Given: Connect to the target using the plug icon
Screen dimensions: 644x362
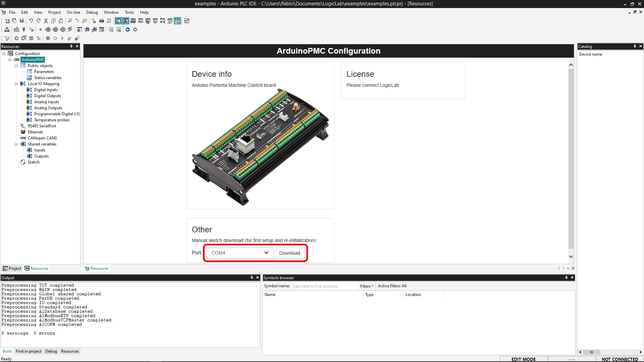Looking at the screenshot, I should point(23,29).
